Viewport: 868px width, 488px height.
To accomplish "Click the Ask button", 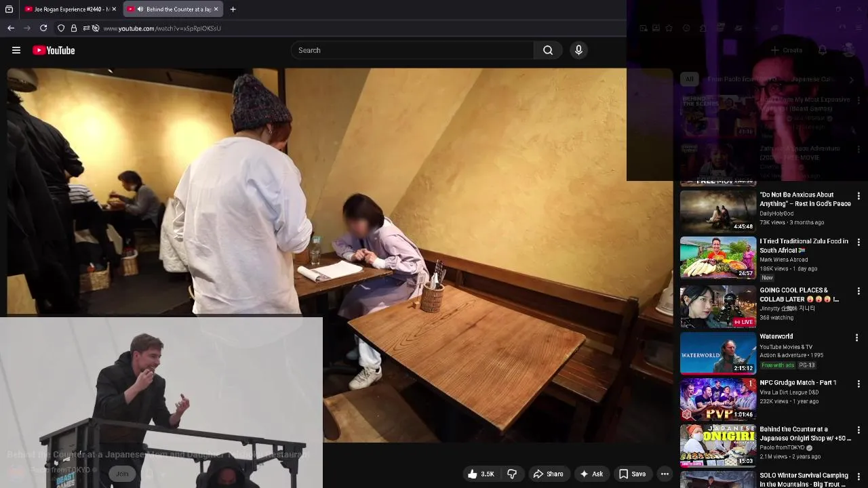I will [591, 474].
